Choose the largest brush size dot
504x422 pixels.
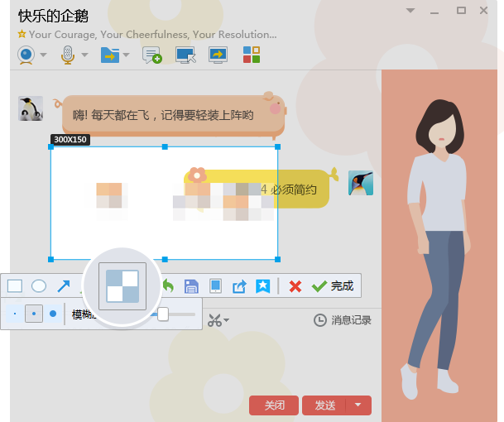click(x=53, y=314)
